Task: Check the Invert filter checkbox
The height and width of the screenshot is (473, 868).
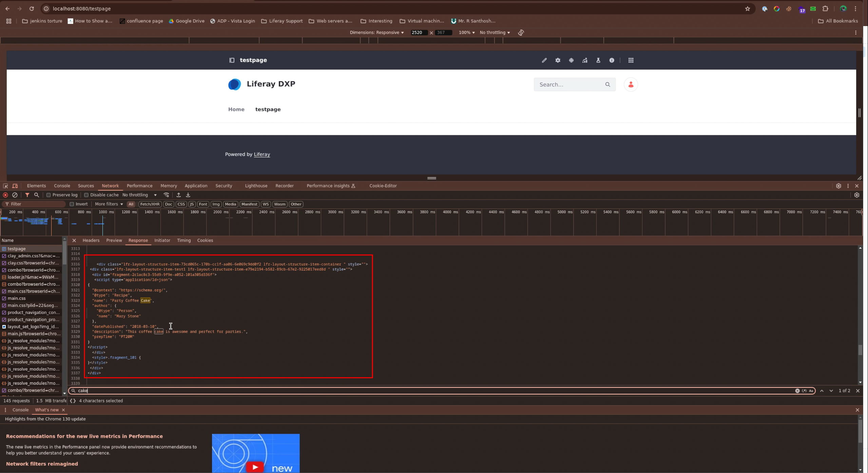Action: (72, 204)
